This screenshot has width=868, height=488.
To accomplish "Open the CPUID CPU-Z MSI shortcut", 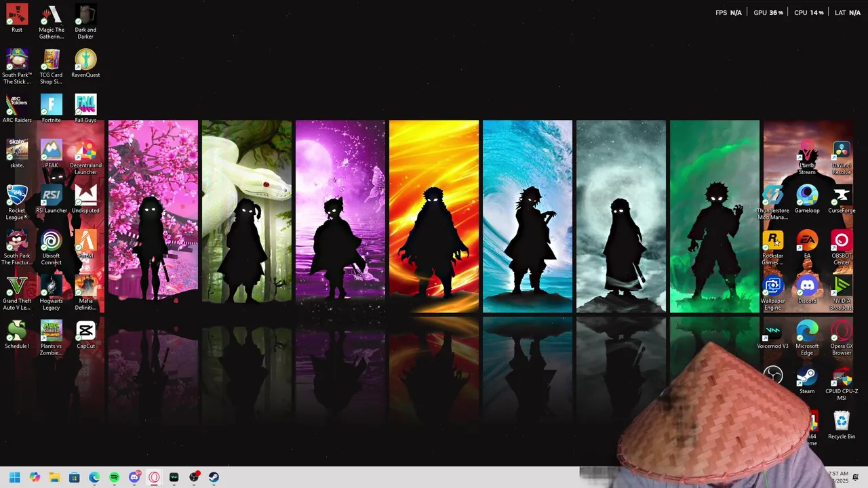I will pos(842,383).
